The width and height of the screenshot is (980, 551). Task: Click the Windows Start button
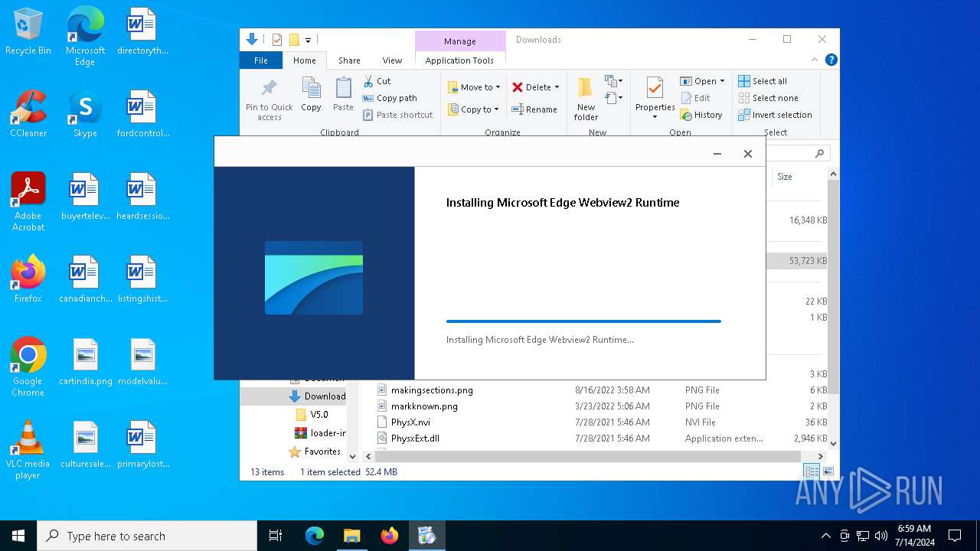[x=18, y=536]
